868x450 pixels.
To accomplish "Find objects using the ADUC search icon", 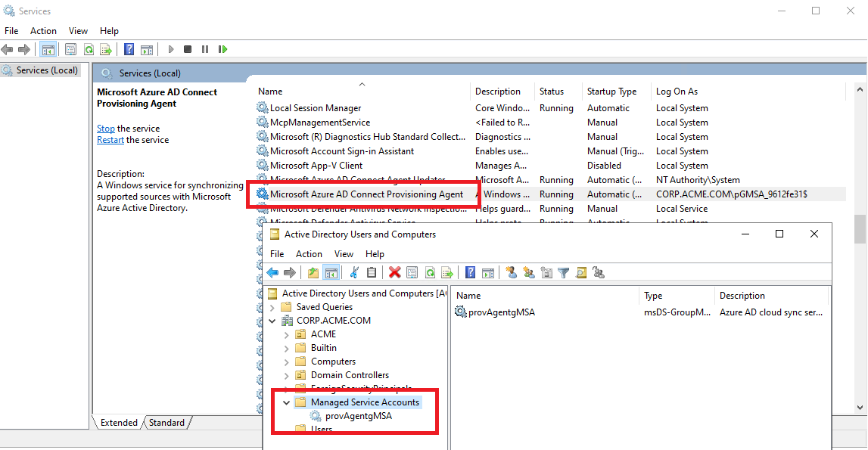I will [x=580, y=272].
